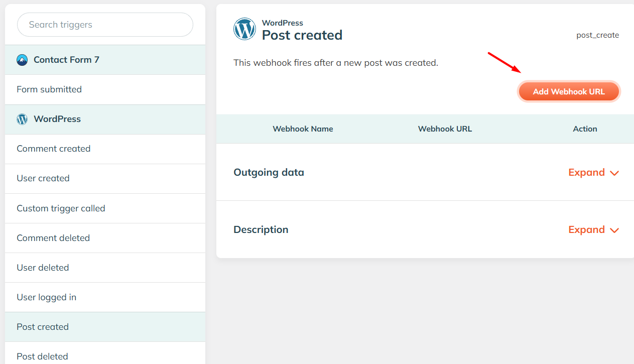Click the Contact Form 7 icon
The width and height of the screenshot is (634, 364).
(22, 59)
